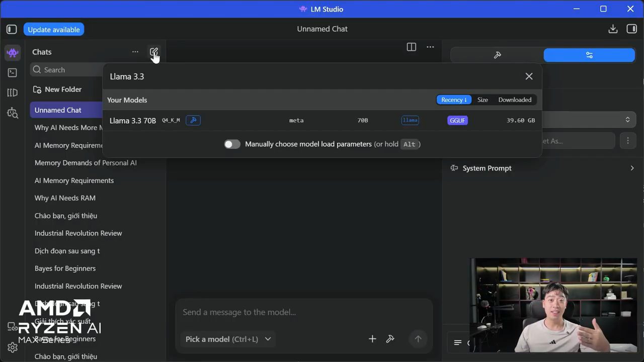Focus the Send a message input box

tap(303, 312)
